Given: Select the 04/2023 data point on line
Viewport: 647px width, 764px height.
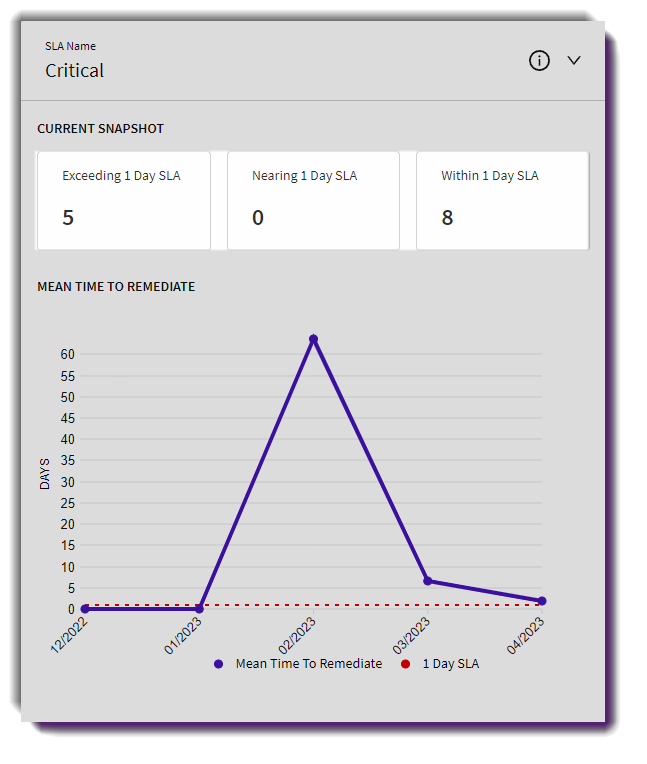Looking at the screenshot, I should point(542,601).
